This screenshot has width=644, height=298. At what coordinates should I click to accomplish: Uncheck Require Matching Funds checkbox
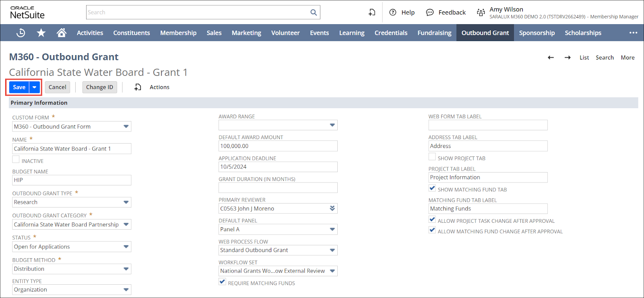click(x=223, y=282)
